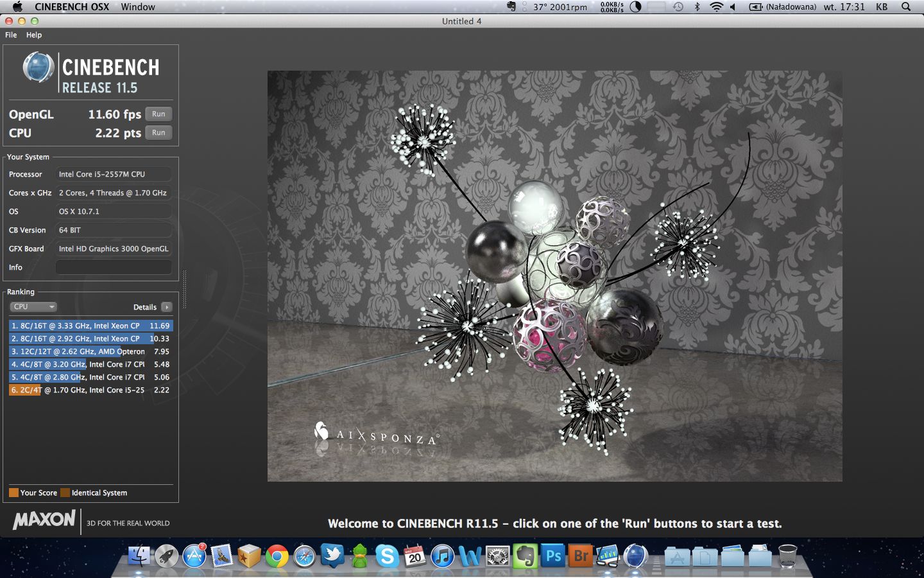This screenshot has width=924, height=578.
Task: Open the Documents folder stack in dock
Action: point(704,556)
